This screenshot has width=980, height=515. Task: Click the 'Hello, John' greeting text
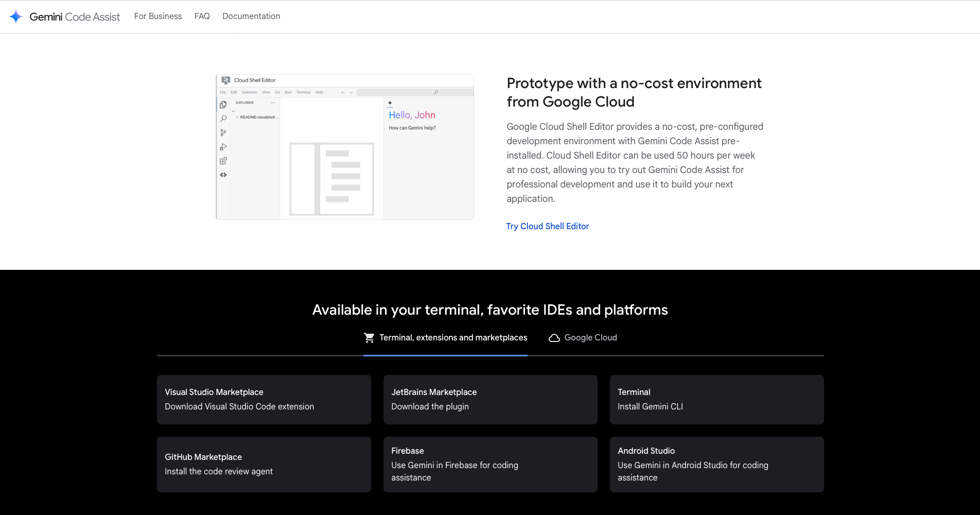412,115
